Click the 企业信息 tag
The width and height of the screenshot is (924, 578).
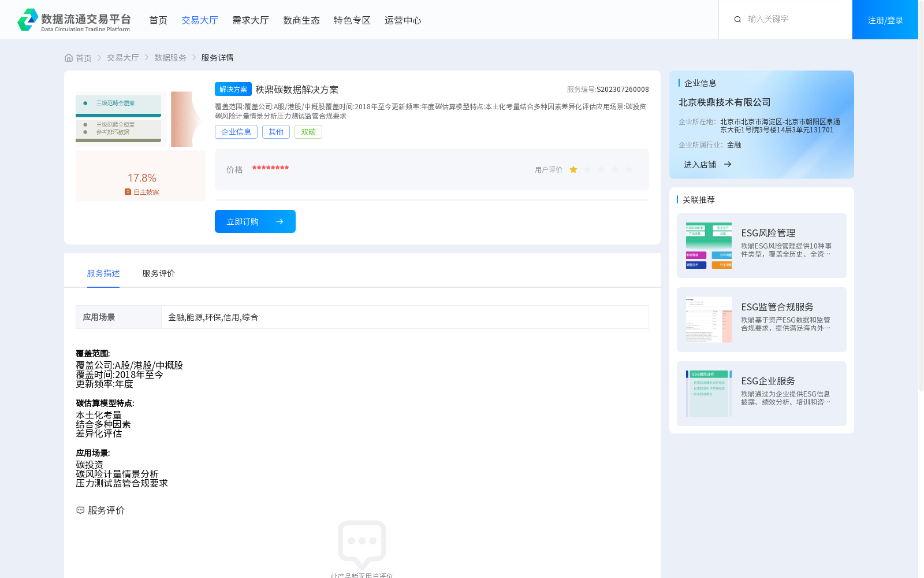(236, 132)
